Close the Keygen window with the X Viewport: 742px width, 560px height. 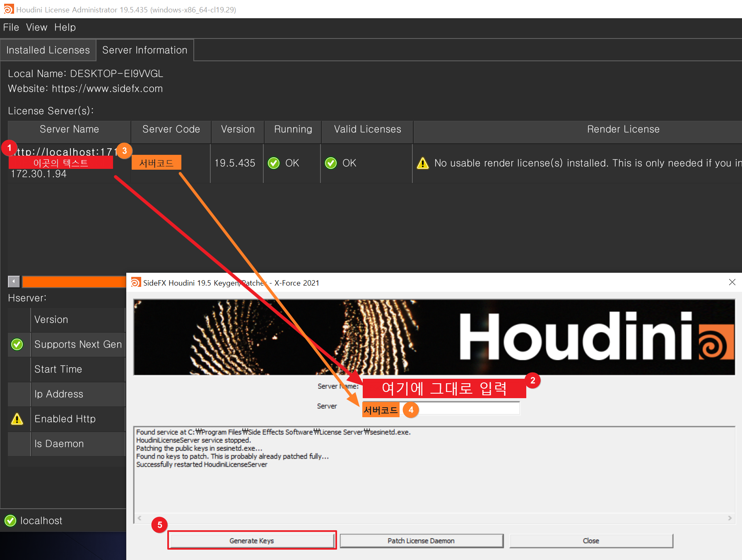732,282
